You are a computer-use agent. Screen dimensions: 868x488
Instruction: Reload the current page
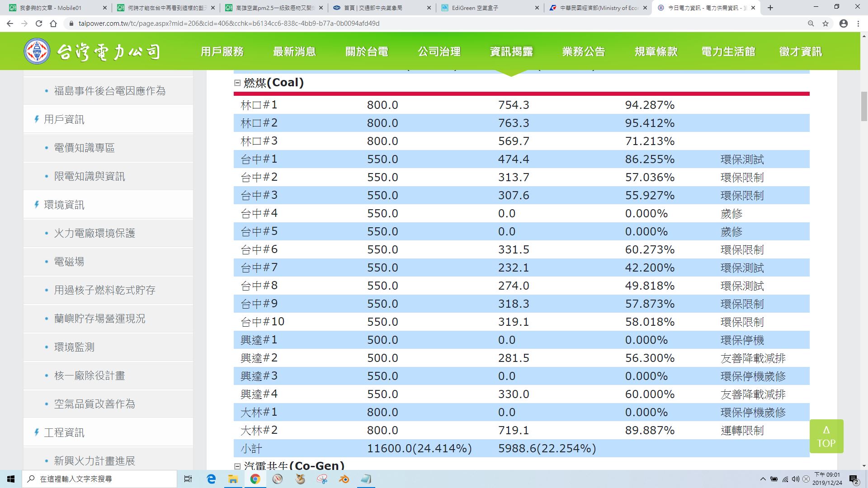tap(39, 23)
